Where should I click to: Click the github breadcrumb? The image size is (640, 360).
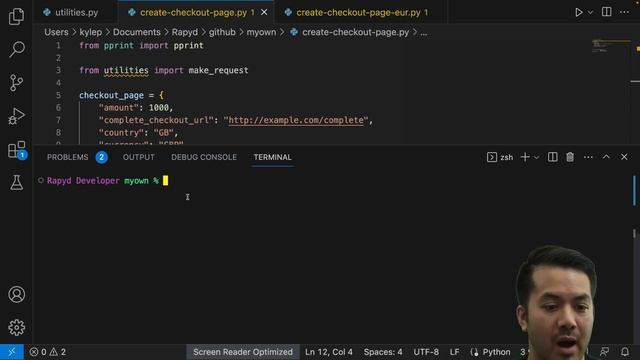click(x=222, y=32)
